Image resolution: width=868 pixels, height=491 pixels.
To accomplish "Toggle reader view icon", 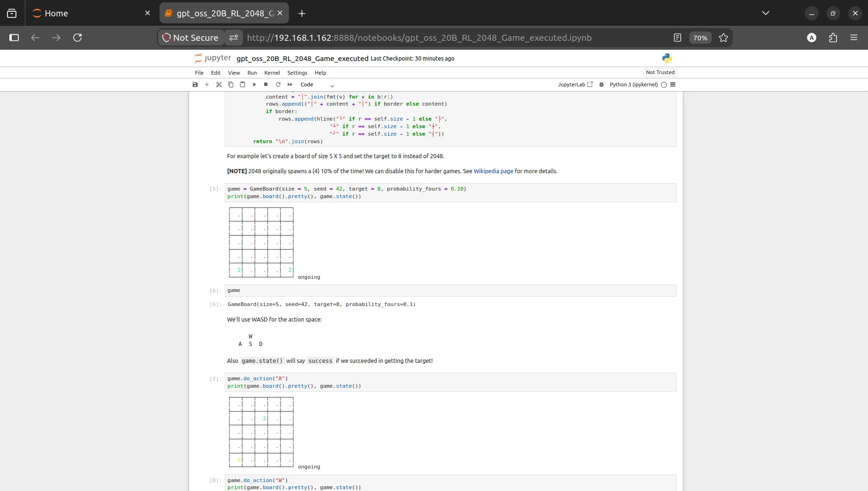I will (x=678, y=38).
